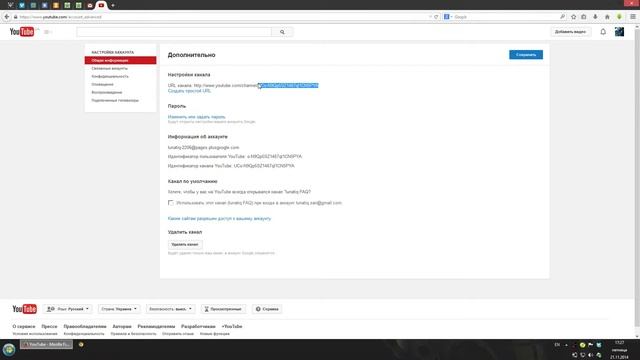Click the bookmark star icon
Viewport: 640px width, 360px height.
[573, 17]
